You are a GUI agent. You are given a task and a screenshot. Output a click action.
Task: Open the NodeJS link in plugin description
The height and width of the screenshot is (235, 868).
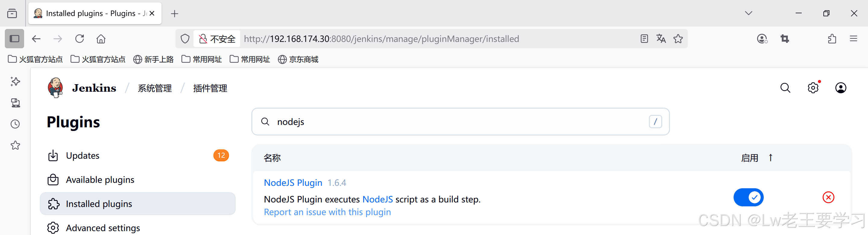tap(377, 199)
